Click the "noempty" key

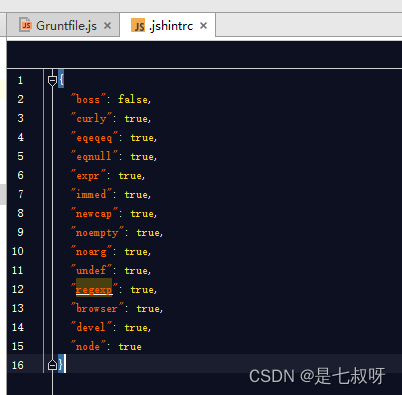coord(97,232)
